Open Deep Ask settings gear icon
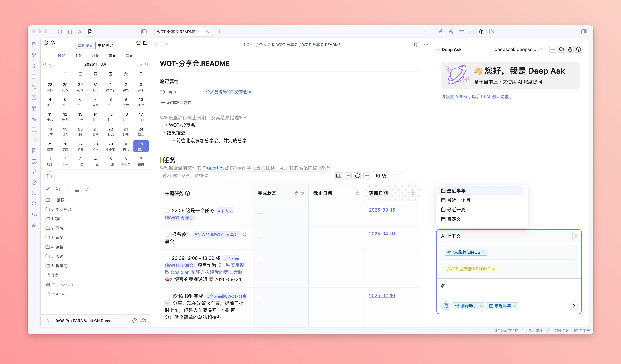The width and height of the screenshot is (621, 364). 570,49
